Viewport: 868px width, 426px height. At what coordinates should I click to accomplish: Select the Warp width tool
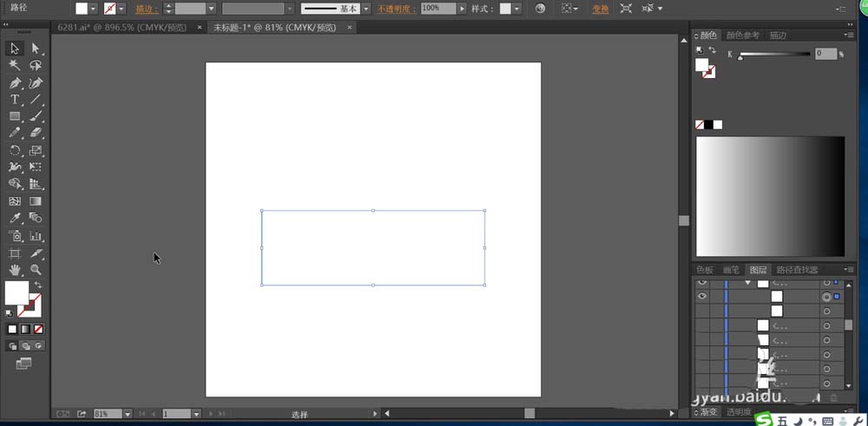coord(15,167)
